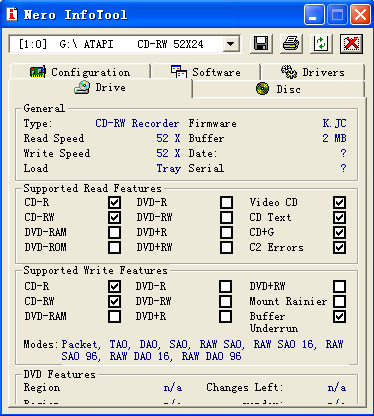Click the Region value 'n/a'

173,388
